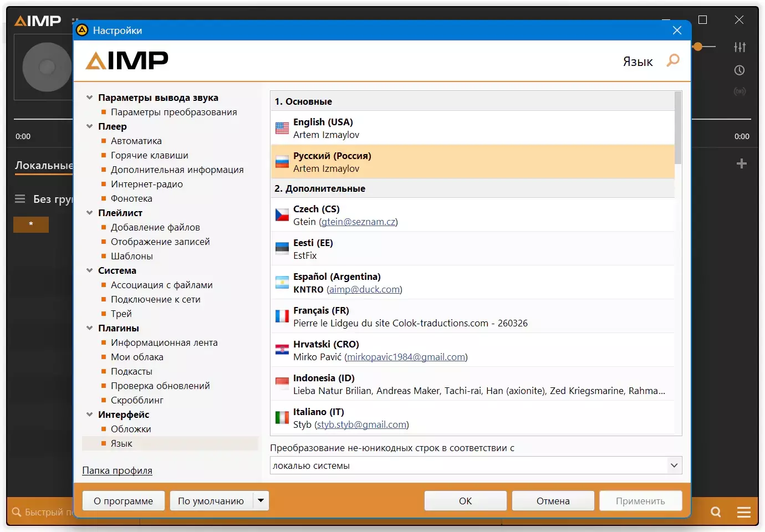Open the equalizer icon in the main AIMP window

(x=739, y=47)
